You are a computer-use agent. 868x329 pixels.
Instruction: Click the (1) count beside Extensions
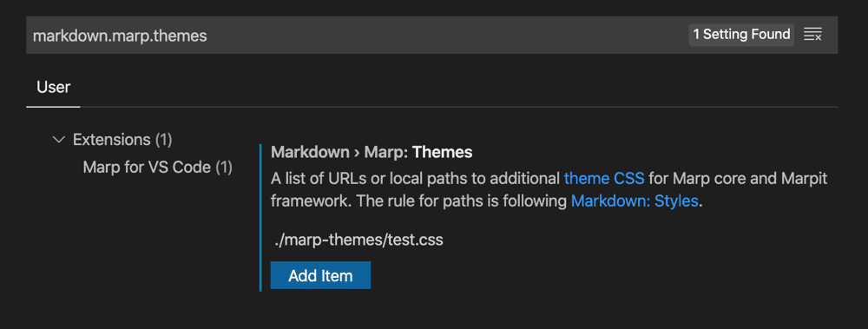pyautogui.click(x=163, y=140)
